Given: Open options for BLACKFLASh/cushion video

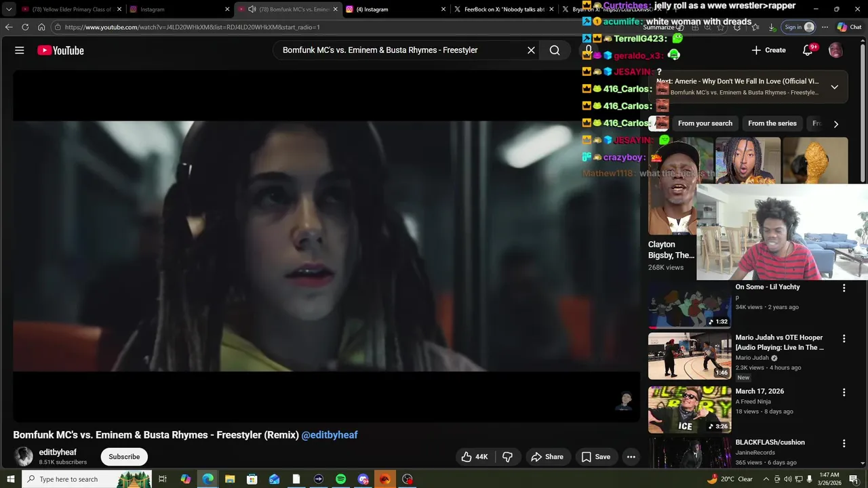Looking at the screenshot, I should click(x=844, y=443).
